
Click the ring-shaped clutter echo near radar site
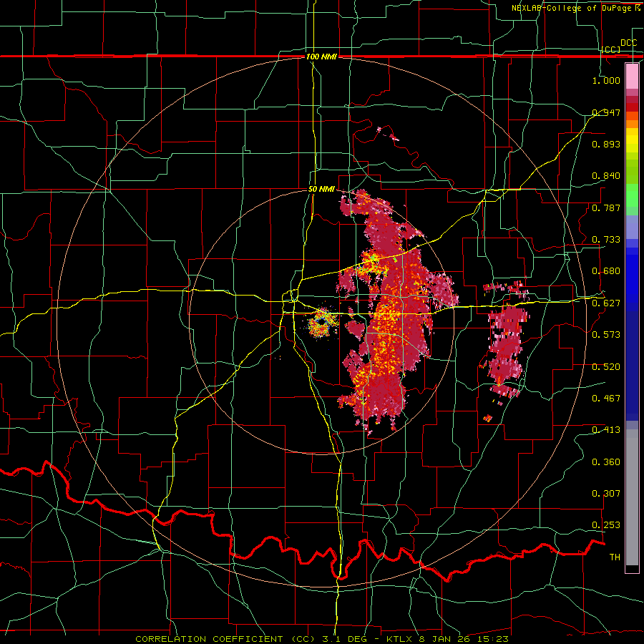[321, 323]
